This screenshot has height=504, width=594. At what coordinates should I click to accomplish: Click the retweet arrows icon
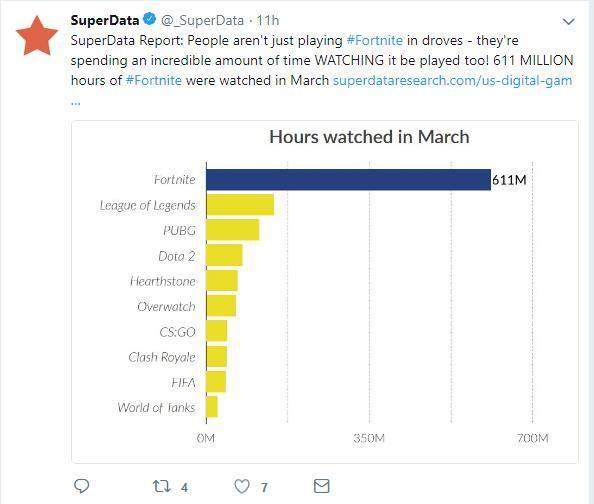(162, 486)
